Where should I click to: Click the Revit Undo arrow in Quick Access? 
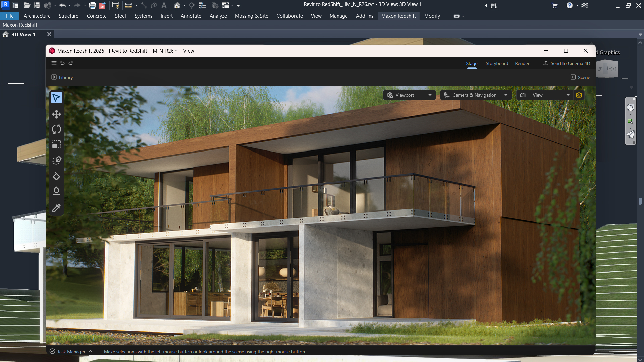(62, 5)
